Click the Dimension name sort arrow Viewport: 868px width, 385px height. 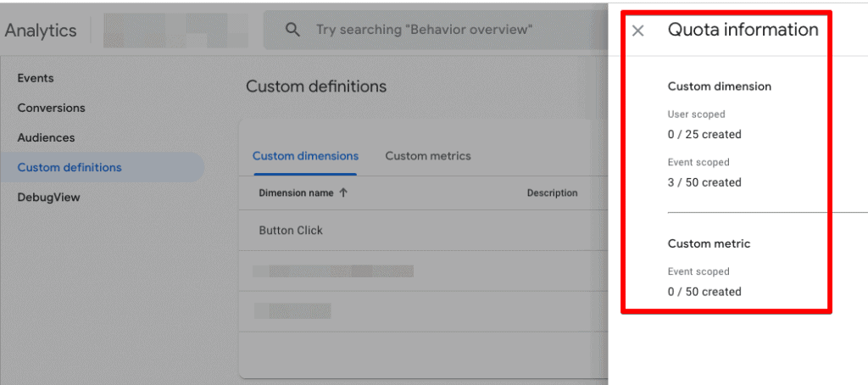(x=343, y=193)
